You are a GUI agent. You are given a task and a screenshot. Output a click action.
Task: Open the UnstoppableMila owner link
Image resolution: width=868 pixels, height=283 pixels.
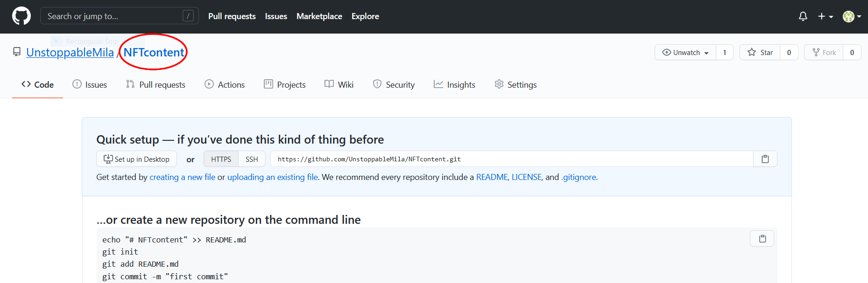[70, 52]
